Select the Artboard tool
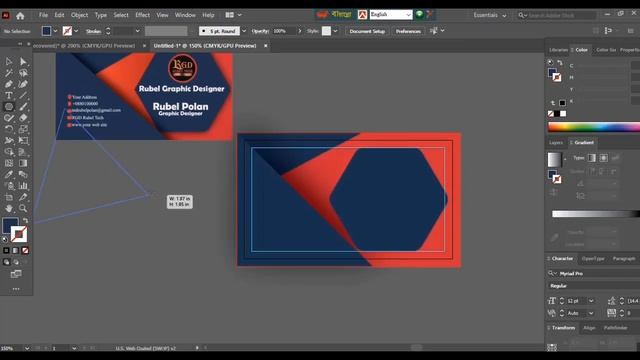 click(x=9, y=197)
